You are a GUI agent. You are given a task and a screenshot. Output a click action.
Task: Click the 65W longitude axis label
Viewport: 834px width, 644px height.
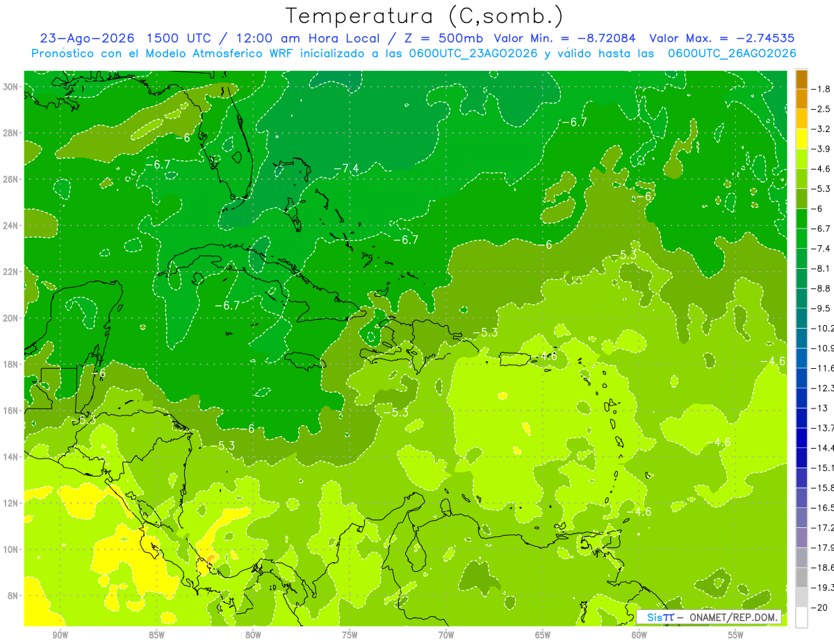point(543,635)
